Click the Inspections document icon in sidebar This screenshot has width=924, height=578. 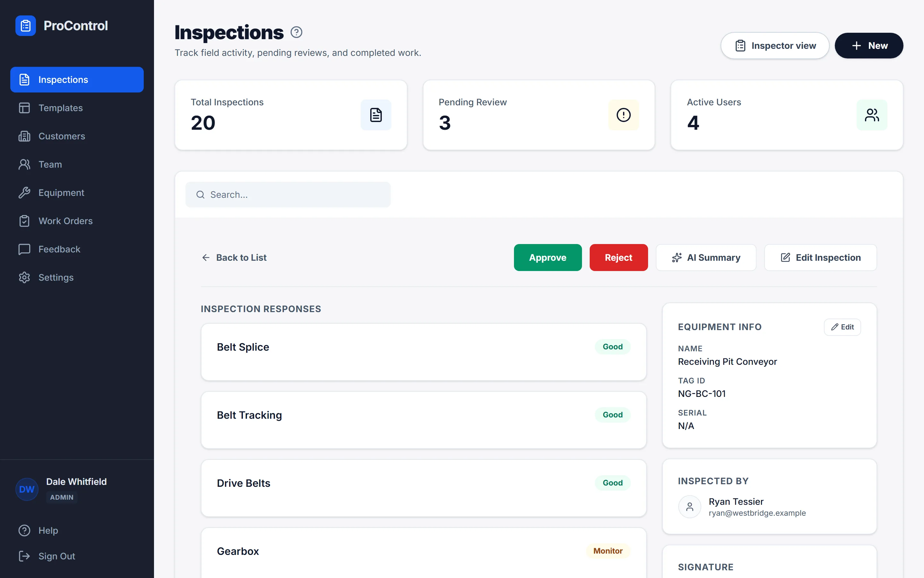(x=24, y=80)
